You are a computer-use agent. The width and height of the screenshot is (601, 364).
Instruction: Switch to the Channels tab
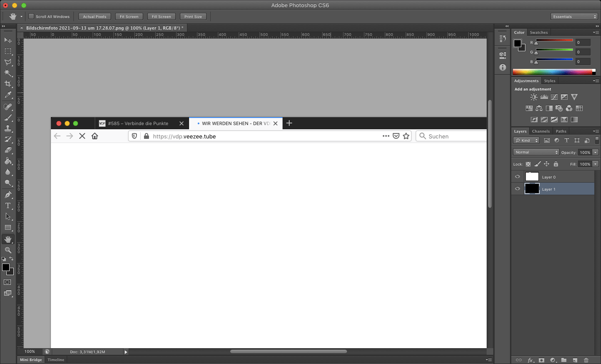pyautogui.click(x=540, y=131)
